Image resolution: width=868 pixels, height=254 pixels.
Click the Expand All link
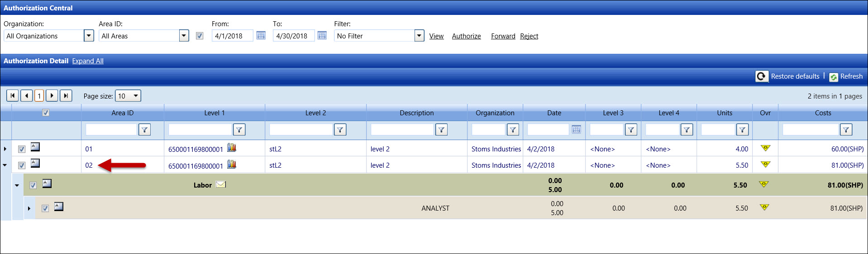click(88, 61)
